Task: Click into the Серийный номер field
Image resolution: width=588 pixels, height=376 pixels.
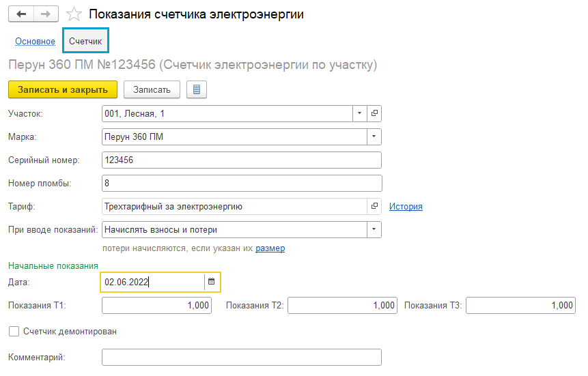Action: pos(240,160)
